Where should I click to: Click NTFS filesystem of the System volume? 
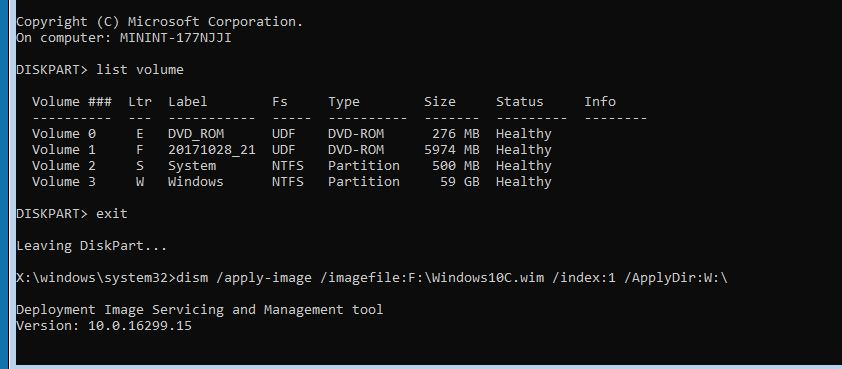(287, 165)
